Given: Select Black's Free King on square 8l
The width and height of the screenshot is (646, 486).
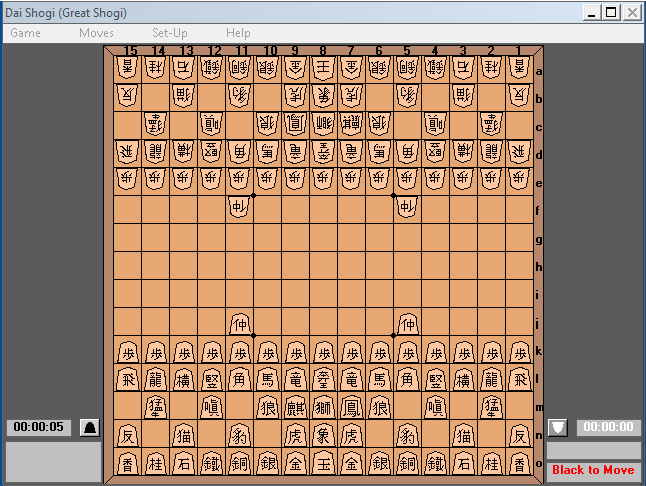Looking at the screenshot, I should pos(323,380).
